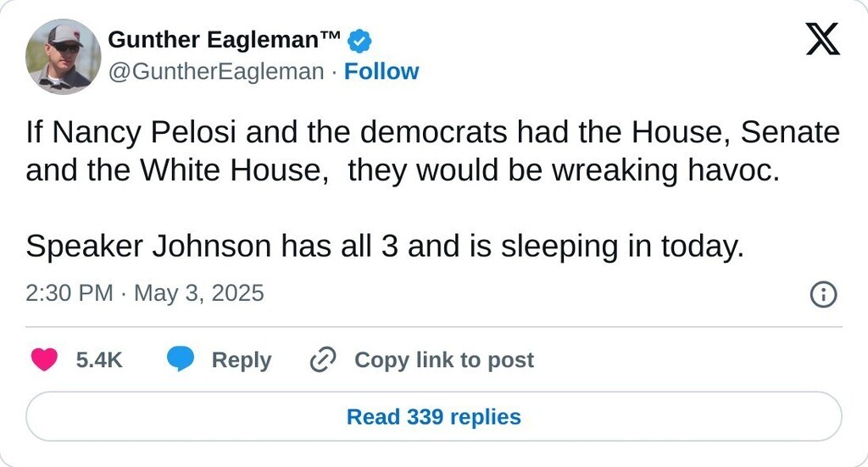
Task: Click the Reply label
Action: (242, 360)
